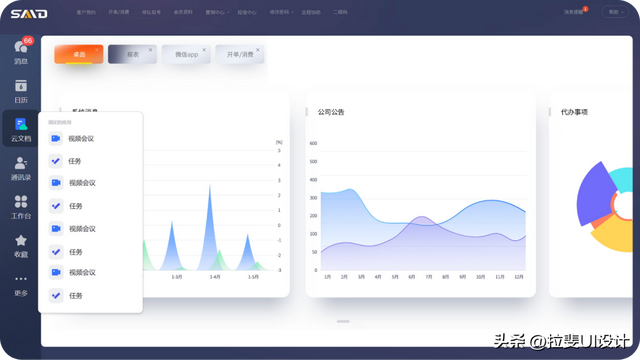Open 远程协助 in top menu

(x=311, y=12)
